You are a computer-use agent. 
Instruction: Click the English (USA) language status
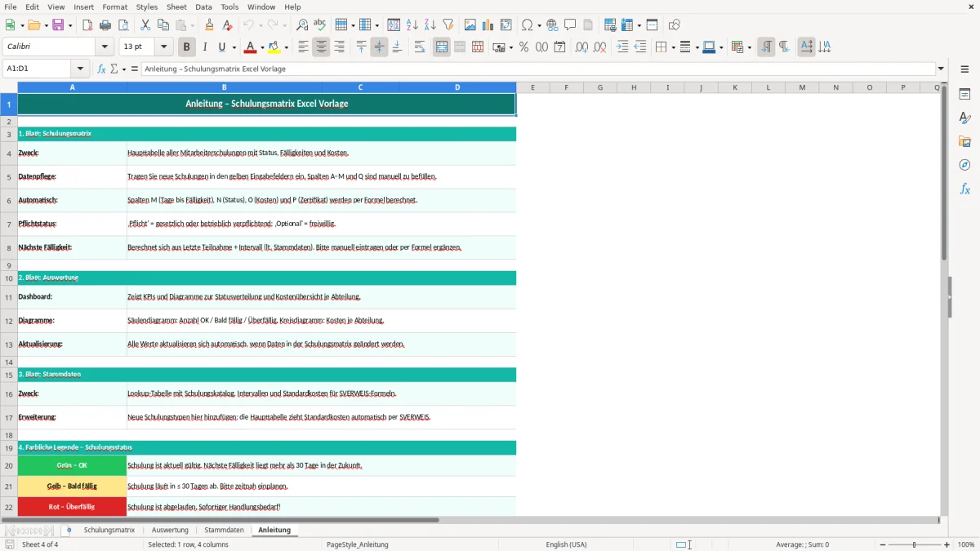(566, 544)
